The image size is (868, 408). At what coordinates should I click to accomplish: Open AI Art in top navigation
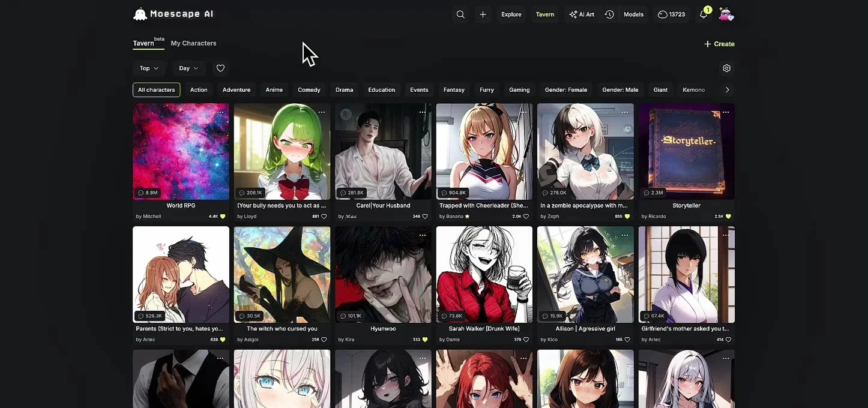[x=582, y=14]
